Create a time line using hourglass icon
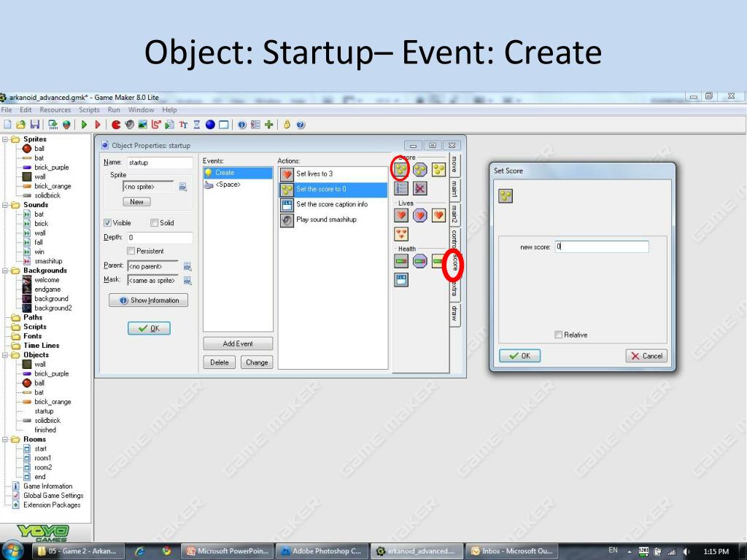This screenshot has height=560, width=747. click(197, 125)
